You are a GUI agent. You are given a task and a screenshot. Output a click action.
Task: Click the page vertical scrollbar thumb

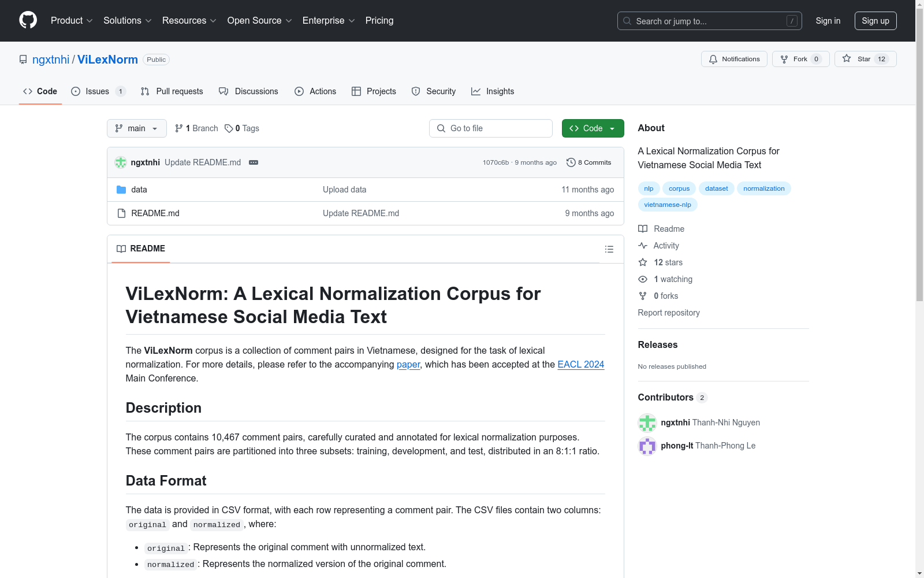point(919,154)
